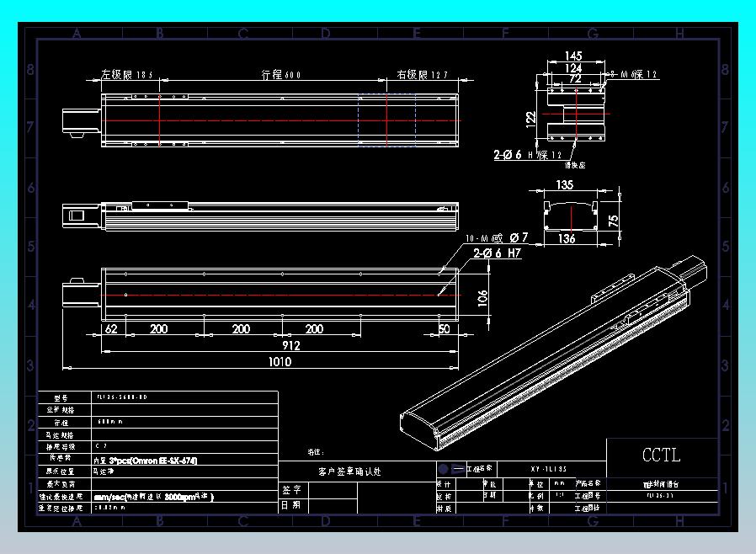Viewport: 756px width, 554px height.
Task: Click the 左极限 left limit dimension label
Action: pyautogui.click(x=126, y=75)
